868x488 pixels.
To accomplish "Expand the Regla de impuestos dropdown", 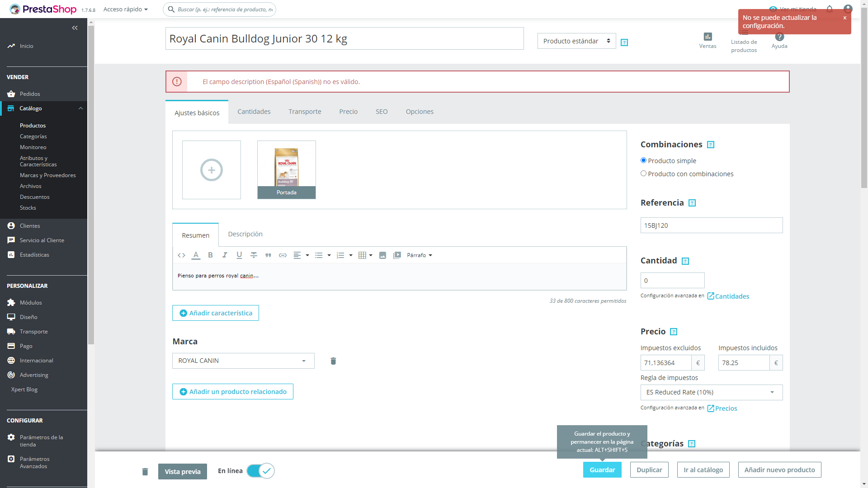I will [x=711, y=392].
